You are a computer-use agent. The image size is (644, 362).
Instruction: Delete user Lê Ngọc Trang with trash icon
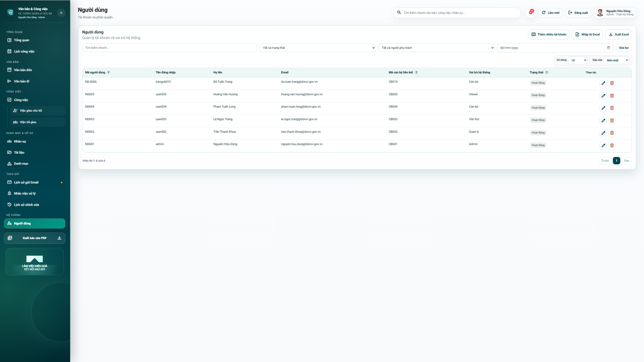(612, 121)
